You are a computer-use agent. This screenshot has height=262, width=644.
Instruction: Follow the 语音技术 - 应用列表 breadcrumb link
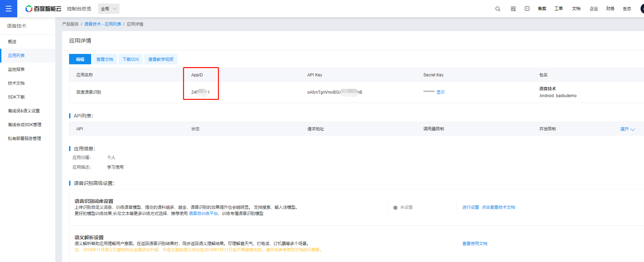pyautogui.click(x=103, y=24)
